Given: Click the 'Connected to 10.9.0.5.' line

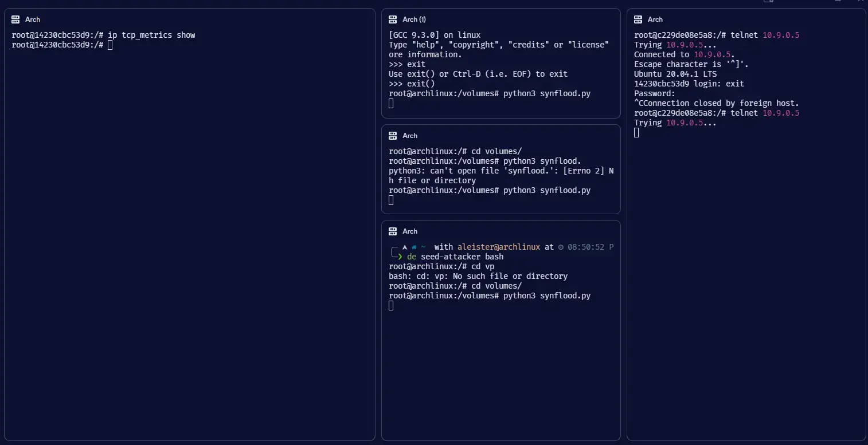Looking at the screenshot, I should [x=685, y=54].
